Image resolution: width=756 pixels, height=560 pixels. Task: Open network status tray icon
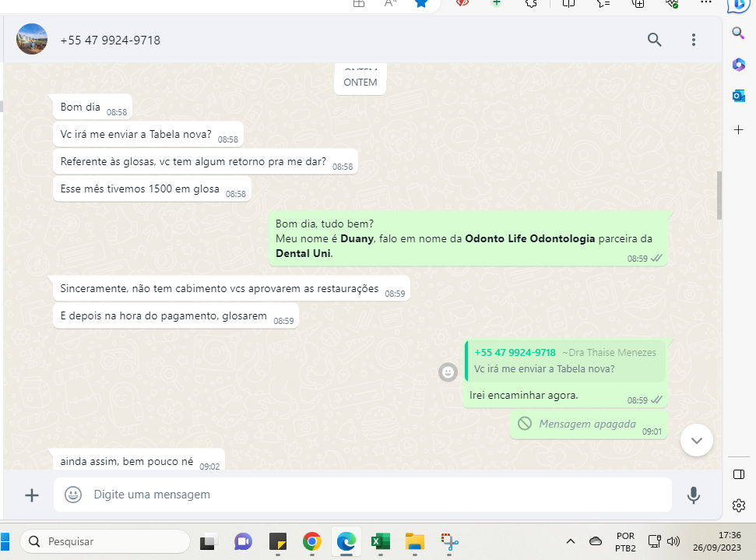click(x=654, y=541)
